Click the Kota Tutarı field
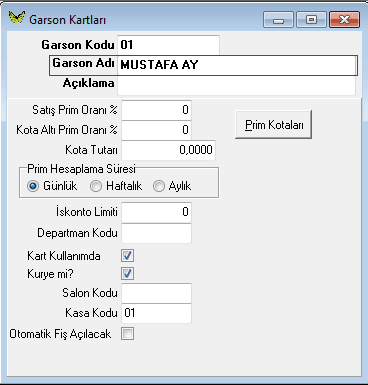 click(168, 150)
